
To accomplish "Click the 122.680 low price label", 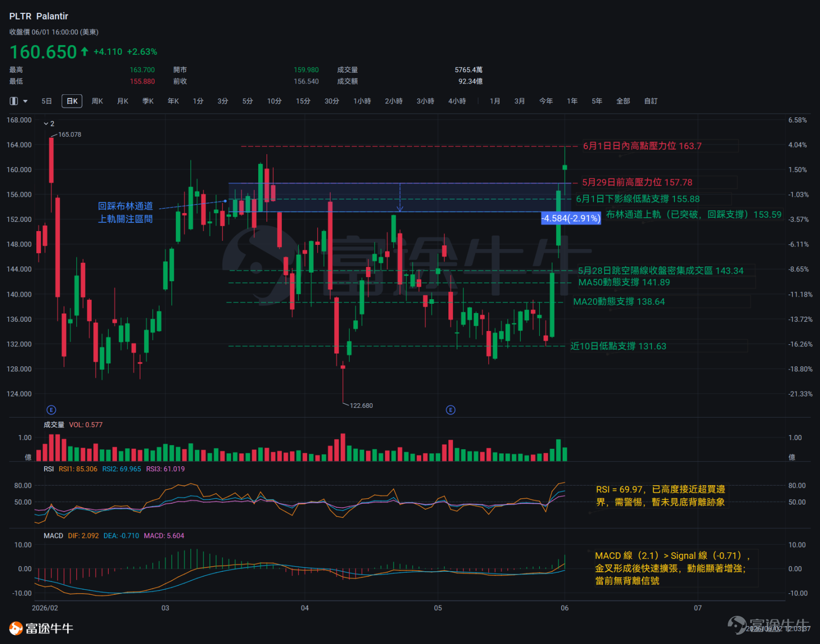I will [x=361, y=406].
